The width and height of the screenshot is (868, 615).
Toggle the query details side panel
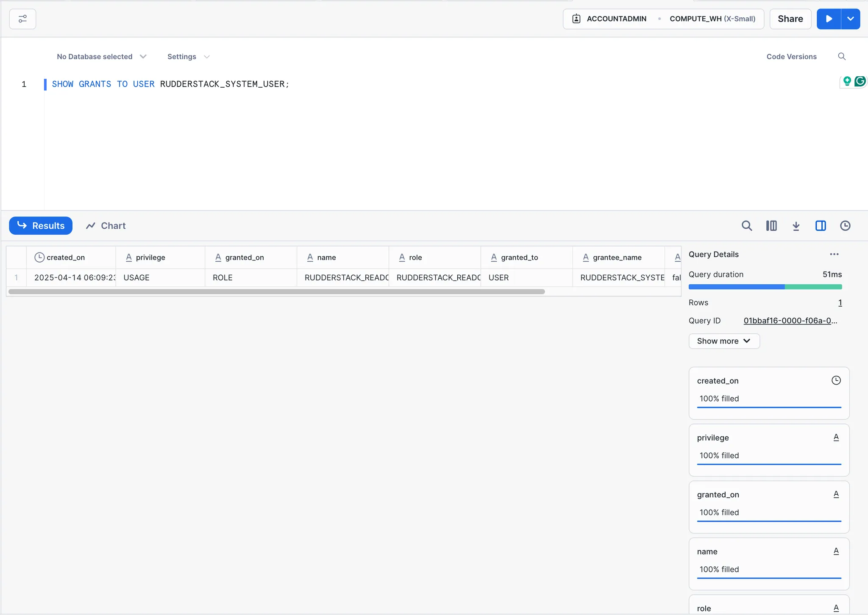[x=821, y=226]
